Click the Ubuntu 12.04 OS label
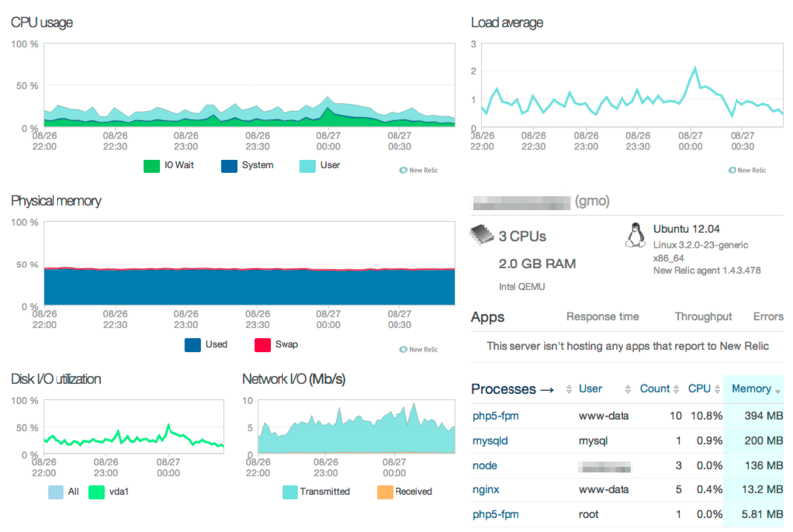The height and width of the screenshot is (532, 793). point(686,229)
